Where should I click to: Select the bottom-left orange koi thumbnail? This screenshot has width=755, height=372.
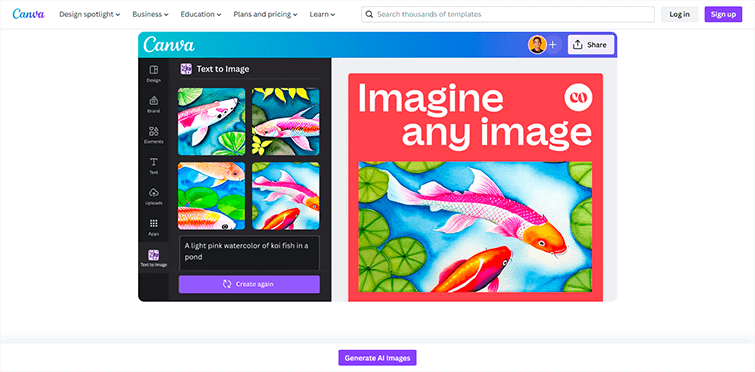click(x=211, y=195)
